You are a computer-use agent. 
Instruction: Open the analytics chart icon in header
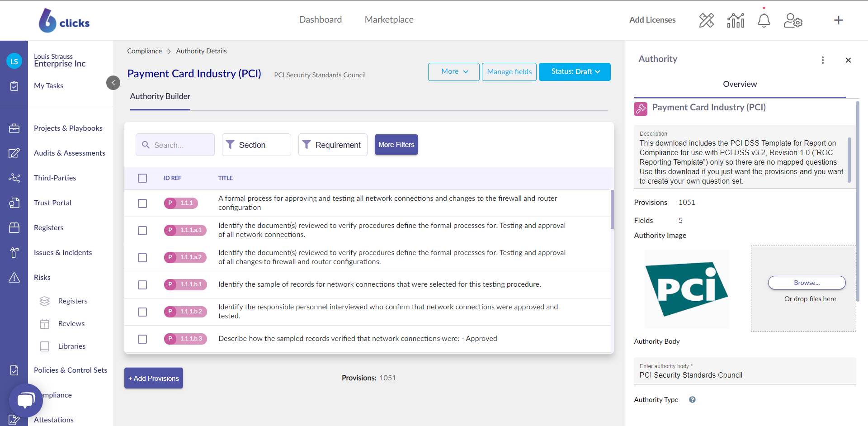click(x=736, y=20)
